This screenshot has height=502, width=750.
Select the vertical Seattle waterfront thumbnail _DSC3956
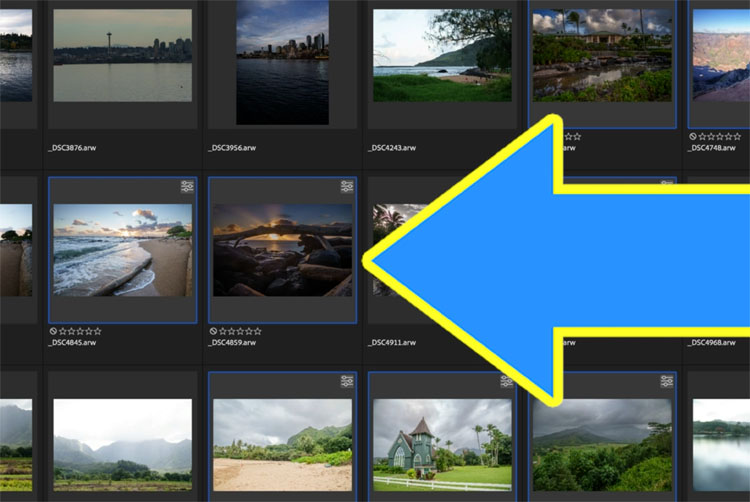[282, 62]
